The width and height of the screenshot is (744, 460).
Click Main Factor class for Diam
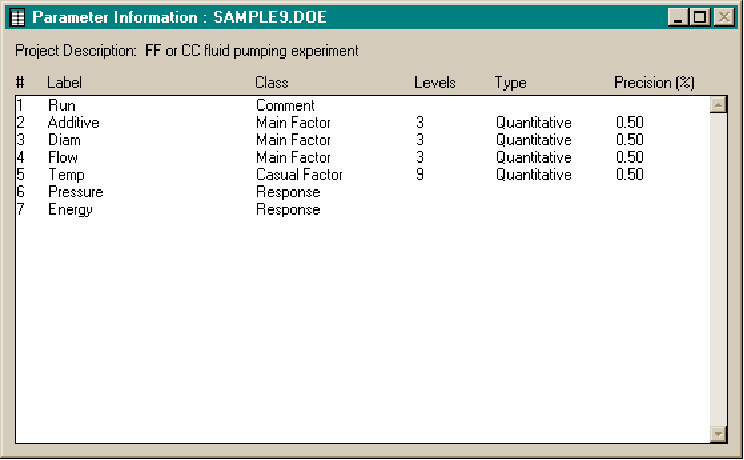click(293, 140)
